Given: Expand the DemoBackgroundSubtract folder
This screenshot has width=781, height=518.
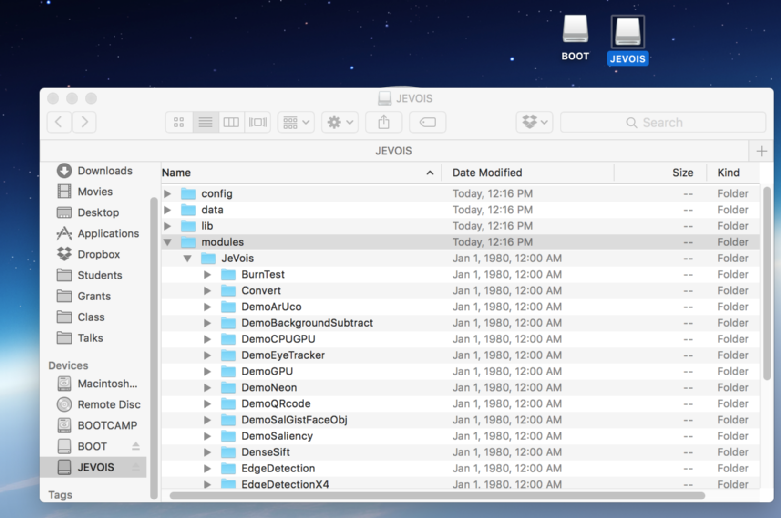Looking at the screenshot, I should coord(208,323).
